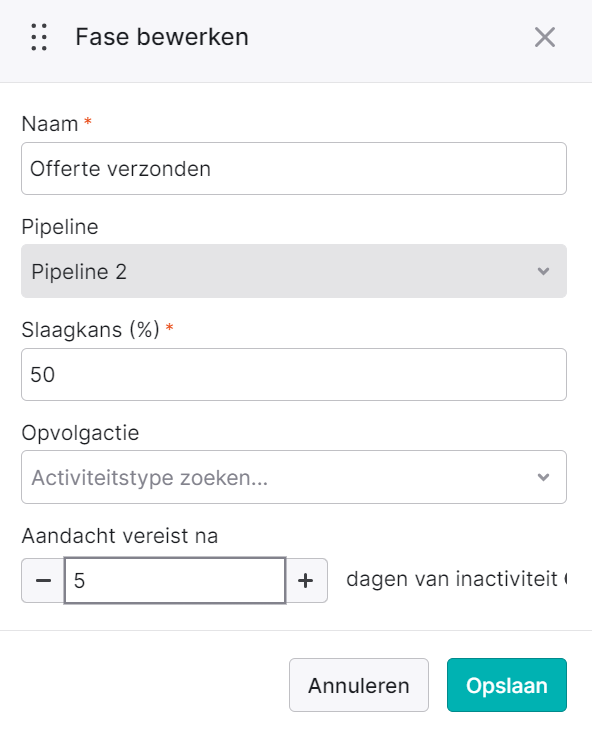The width and height of the screenshot is (592, 733).
Task: Click the minus button to decrease days
Action: (43, 581)
